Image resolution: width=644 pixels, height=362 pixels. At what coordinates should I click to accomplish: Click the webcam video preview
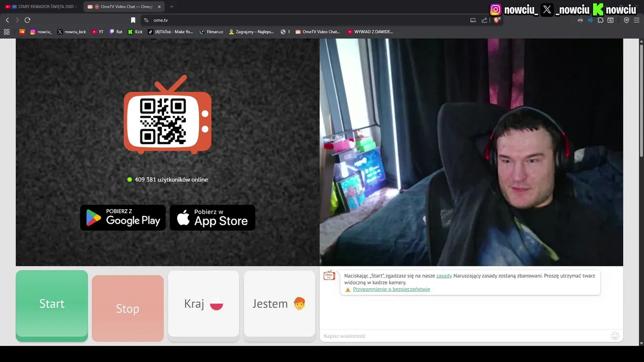(x=471, y=152)
